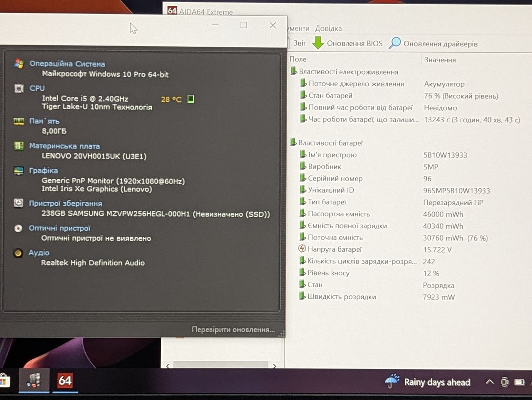532x400 pixels.
Task: Click the Графіка monitor icon
Action: (19, 171)
